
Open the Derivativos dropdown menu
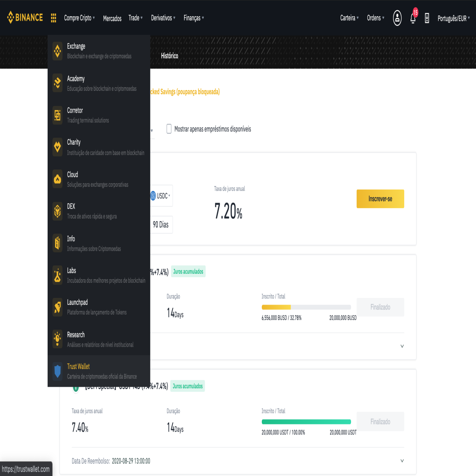pos(163,18)
